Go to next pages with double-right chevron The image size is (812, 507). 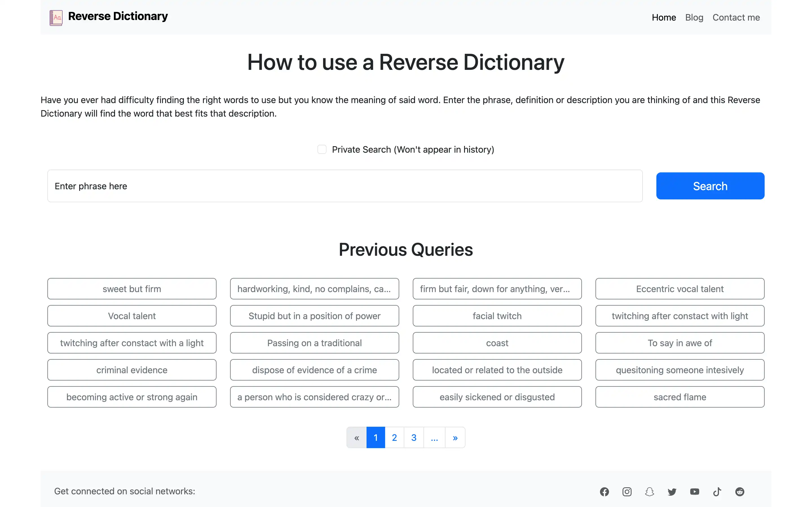[x=455, y=437]
